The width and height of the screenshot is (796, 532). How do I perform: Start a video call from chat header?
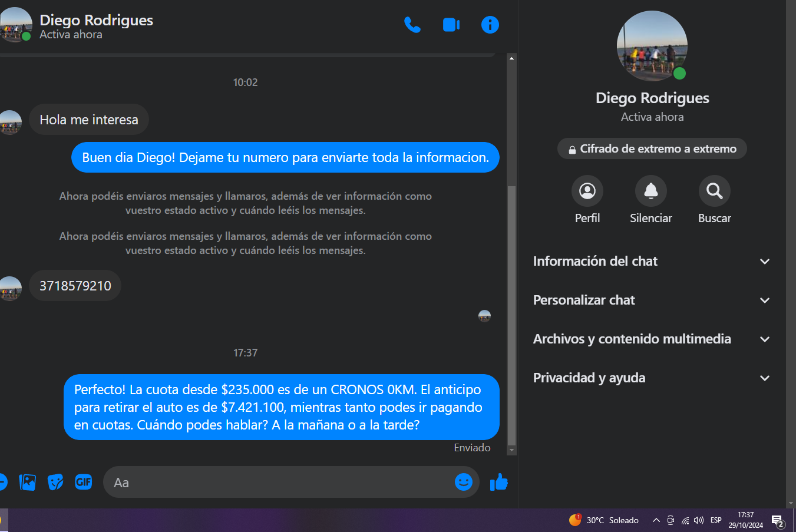pos(451,25)
